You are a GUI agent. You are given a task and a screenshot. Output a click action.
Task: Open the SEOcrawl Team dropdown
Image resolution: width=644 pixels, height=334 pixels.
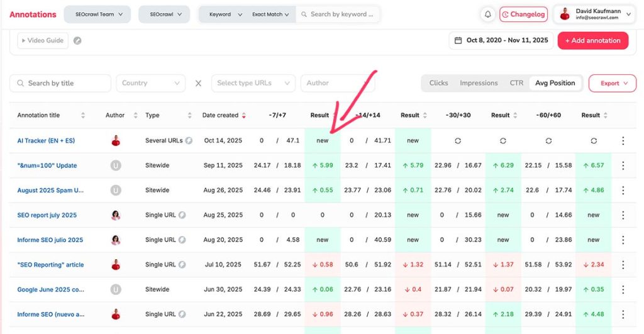(97, 14)
